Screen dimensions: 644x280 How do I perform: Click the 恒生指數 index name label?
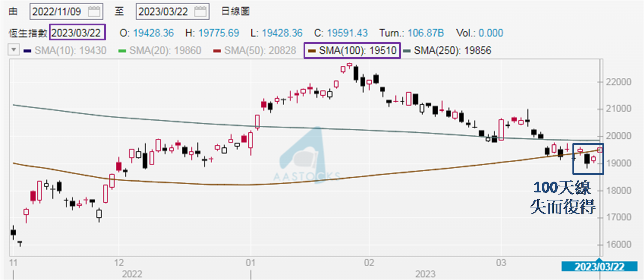coord(28,33)
